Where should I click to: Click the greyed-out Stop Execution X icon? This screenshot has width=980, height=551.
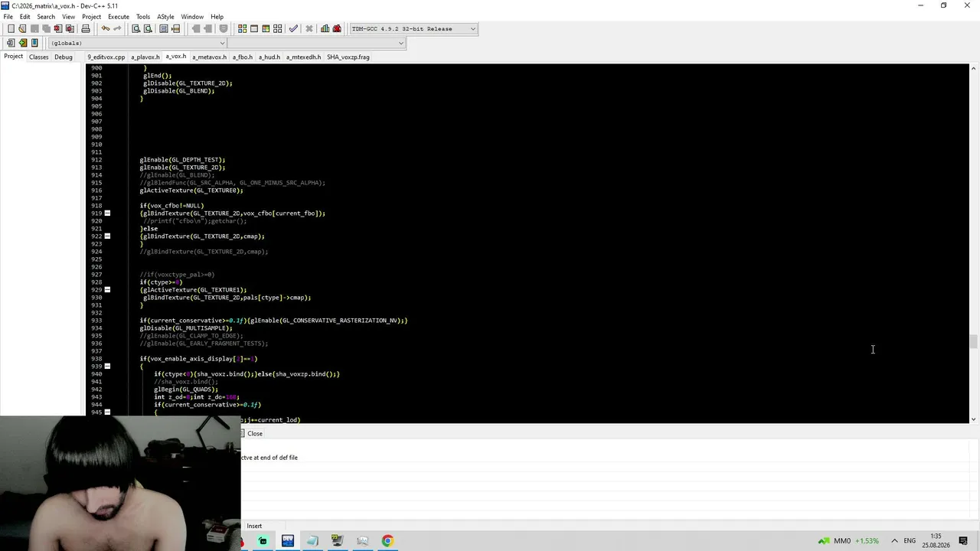(x=309, y=28)
